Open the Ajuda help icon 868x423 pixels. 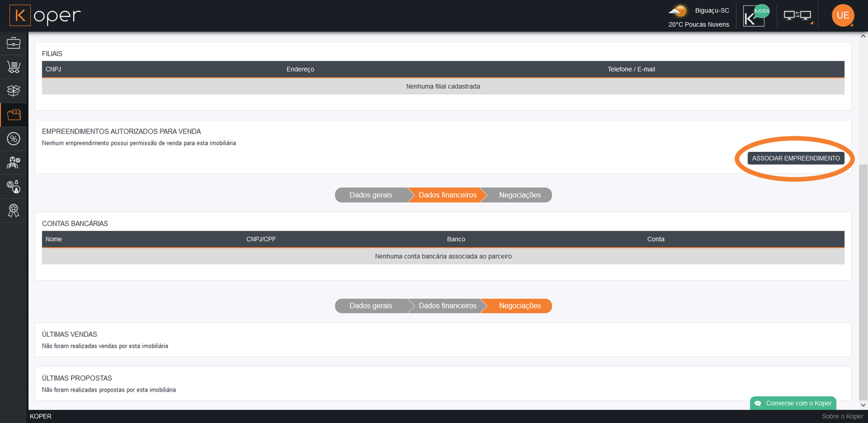click(756, 16)
